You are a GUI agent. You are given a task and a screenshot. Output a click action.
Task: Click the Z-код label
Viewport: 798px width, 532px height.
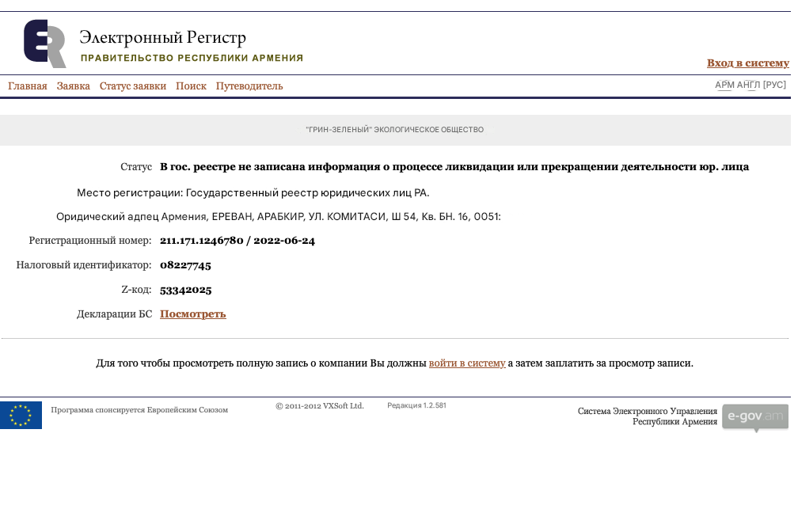click(136, 290)
